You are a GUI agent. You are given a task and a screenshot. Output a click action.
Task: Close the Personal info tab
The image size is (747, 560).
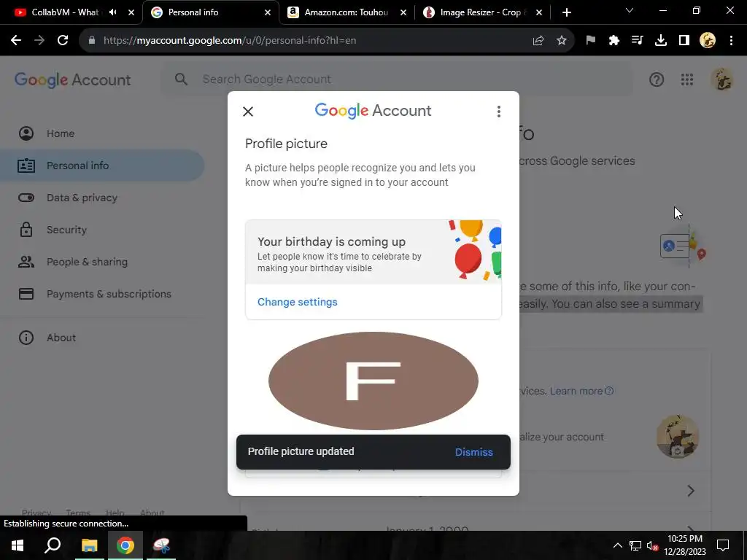click(268, 13)
